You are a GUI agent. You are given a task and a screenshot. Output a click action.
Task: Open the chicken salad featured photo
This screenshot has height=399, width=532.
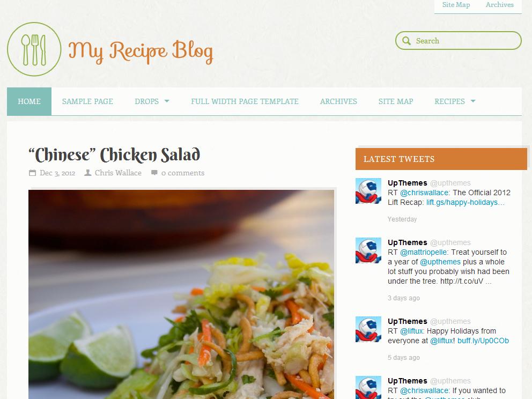pyautogui.click(x=181, y=294)
